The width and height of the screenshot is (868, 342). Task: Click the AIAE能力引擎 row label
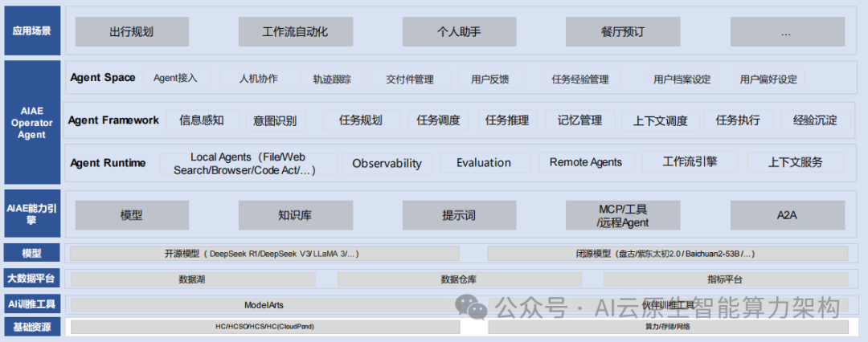(32, 214)
